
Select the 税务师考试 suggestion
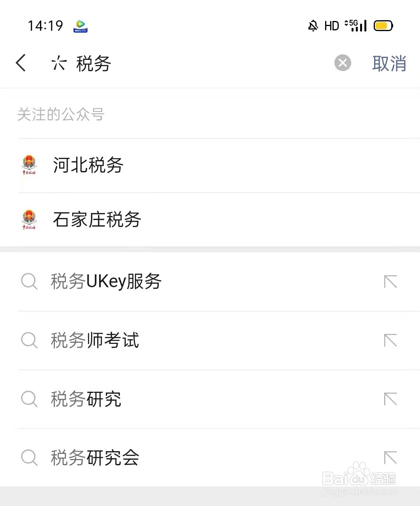pos(210,340)
